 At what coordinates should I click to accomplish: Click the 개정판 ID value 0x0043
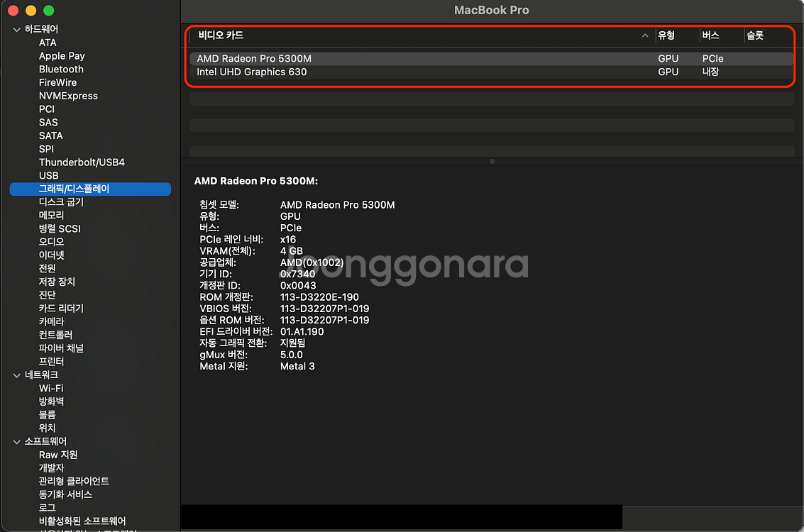tap(298, 285)
